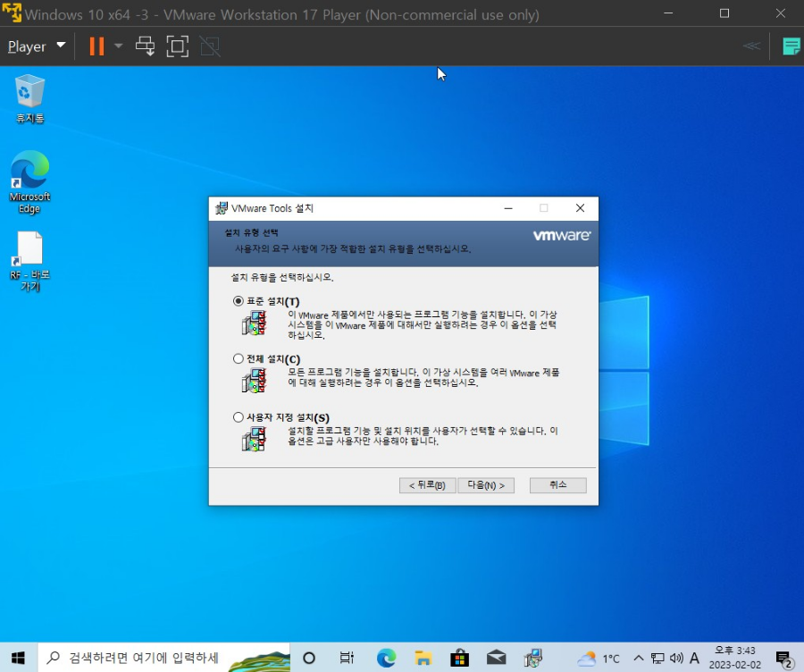This screenshot has height=672, width=804.
Task: Open Task View on the taskbar
Action: tap(348, 658)
